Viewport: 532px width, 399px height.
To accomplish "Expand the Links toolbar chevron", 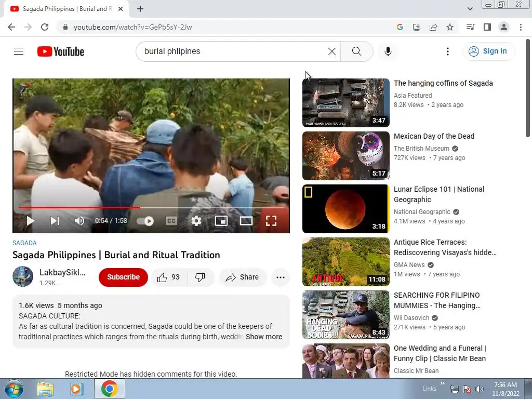I will (x=443, y=383).
